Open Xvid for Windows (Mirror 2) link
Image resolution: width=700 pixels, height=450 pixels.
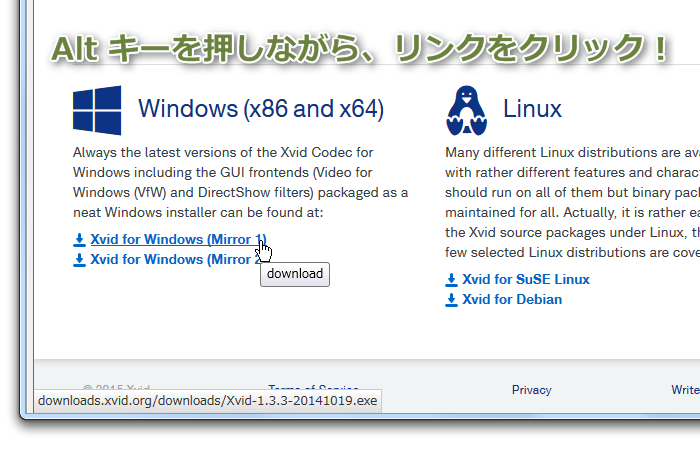tap(176, 259)
